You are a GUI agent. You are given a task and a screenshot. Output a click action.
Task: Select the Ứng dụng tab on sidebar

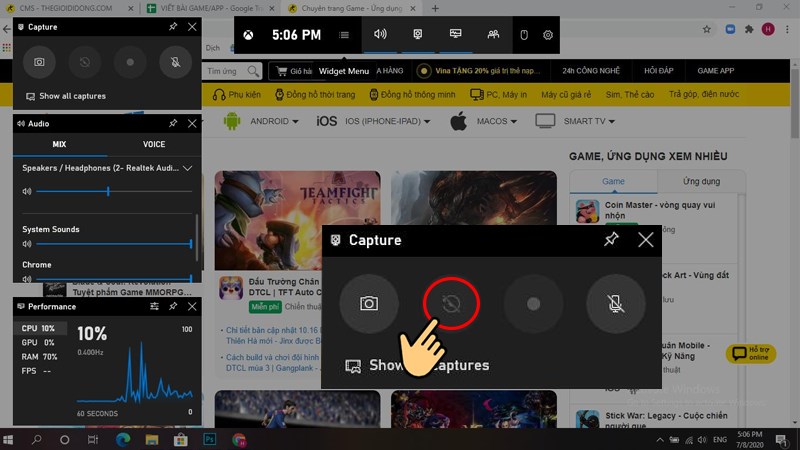tap(701, 182)
